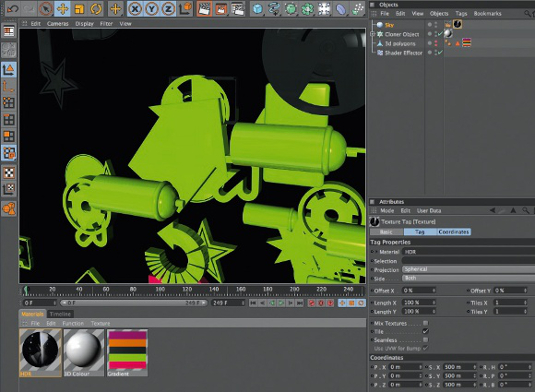Click the purple deformer icon
The height and width of the screenshot is (392, 535).
coord(341,9)
